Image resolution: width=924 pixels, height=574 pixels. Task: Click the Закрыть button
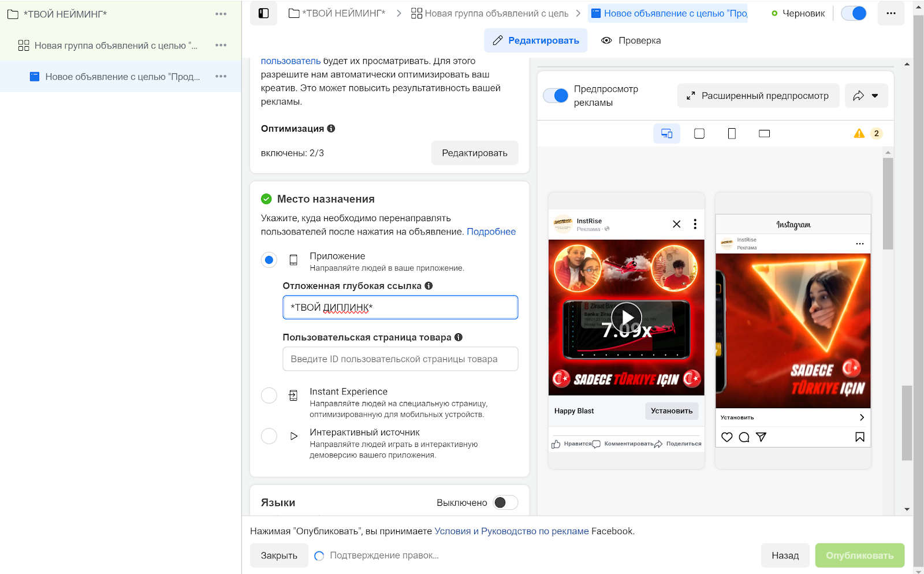[x=279, y=556]
